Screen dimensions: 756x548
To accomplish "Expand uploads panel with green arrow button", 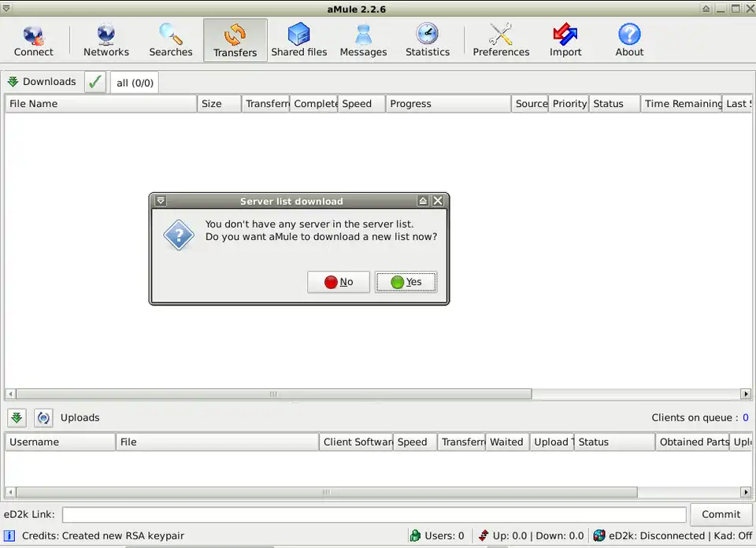I will (17, 418).
